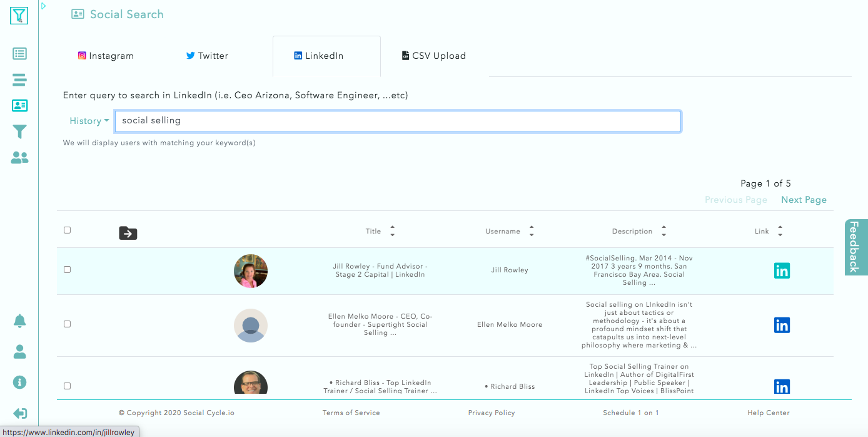Open the CSV Upload tab

tap(433, 56)
